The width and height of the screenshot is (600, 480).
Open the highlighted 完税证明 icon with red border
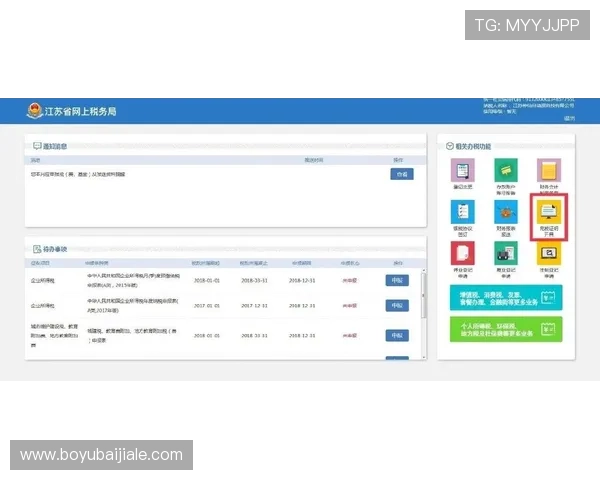(x=548, y=213)
